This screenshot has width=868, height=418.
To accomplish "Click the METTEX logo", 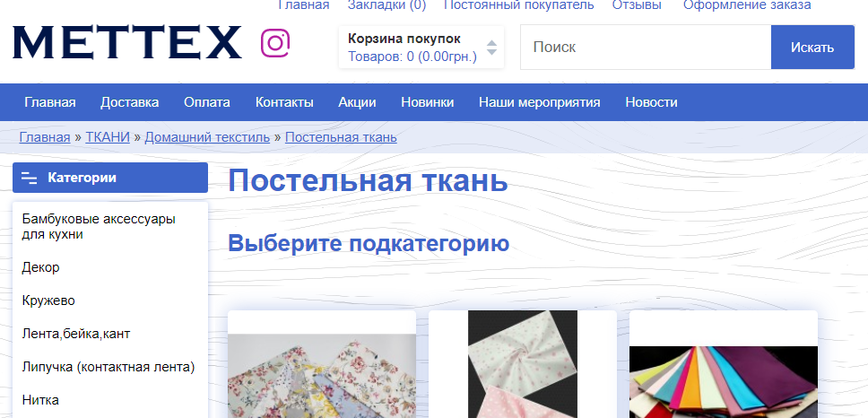I will pyautogui.click(x=127, y=43).
